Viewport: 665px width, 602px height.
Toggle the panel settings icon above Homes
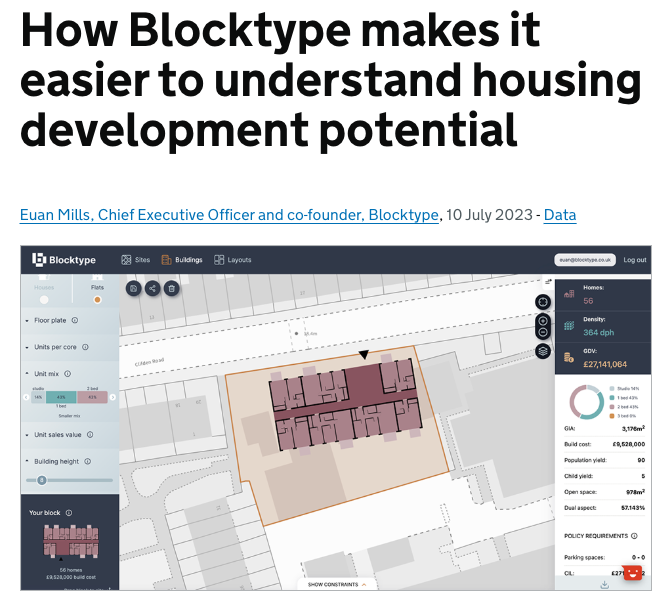pos(548,282)
